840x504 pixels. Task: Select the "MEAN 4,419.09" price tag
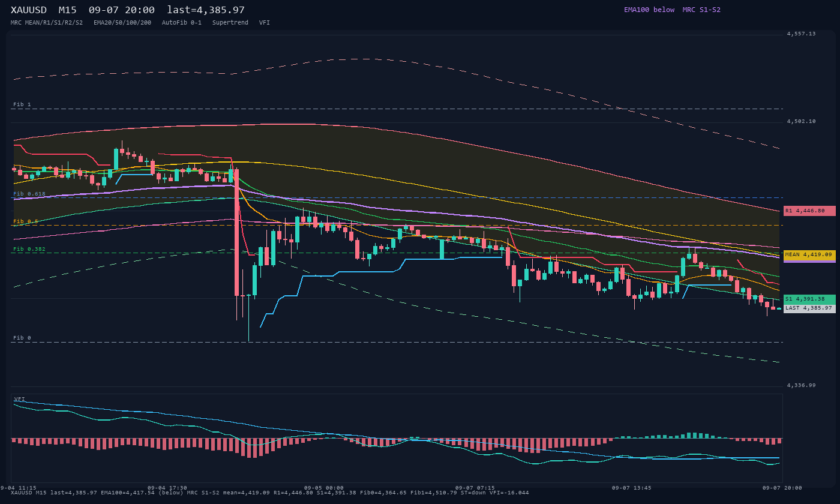[x=809, y=254]
